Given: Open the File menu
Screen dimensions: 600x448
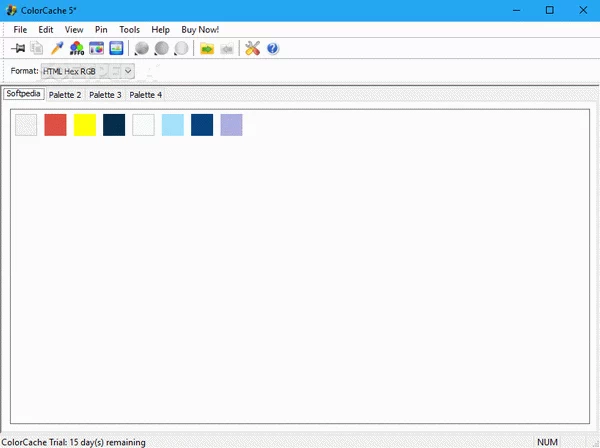Looking at the screenshot, I should coord(20,29).
